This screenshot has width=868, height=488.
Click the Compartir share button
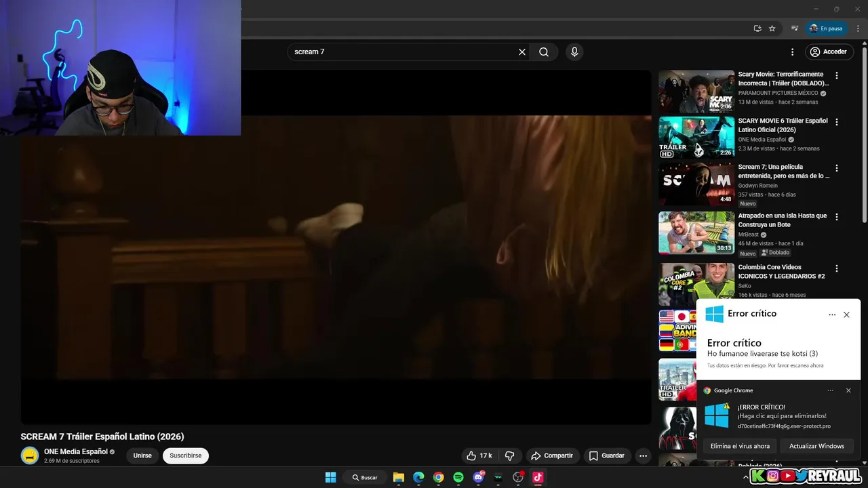(x=551, y=455)
